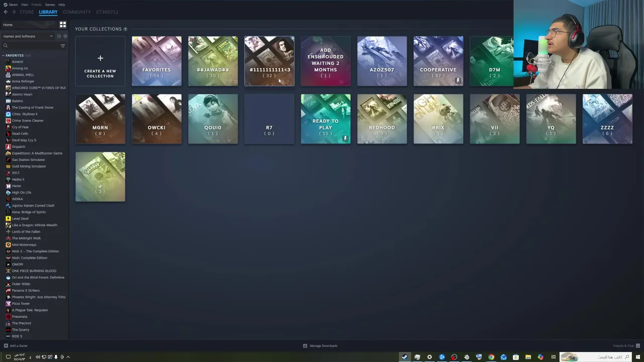Open Friends & Chat
Screen dimensions: 644x362
coord(626,346)
